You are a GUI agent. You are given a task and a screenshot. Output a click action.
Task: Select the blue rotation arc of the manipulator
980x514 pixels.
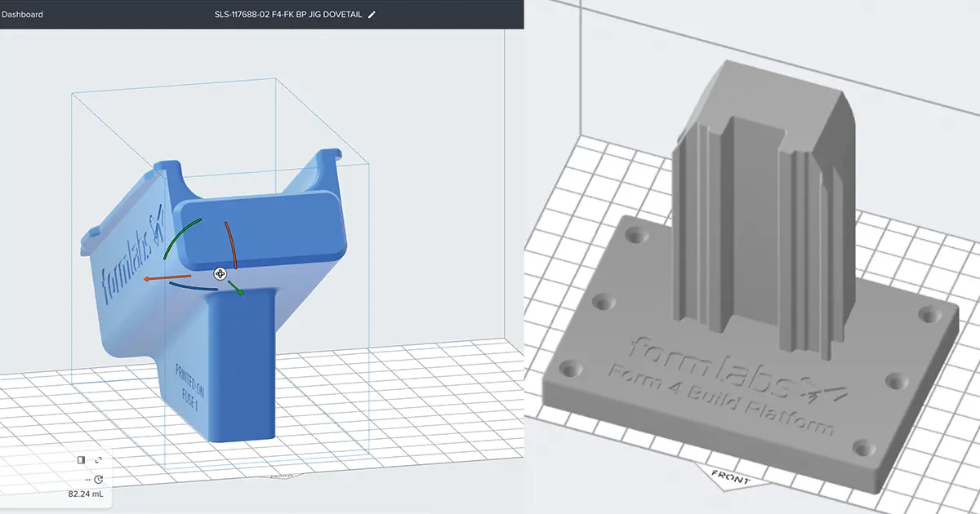tap(192, 286)
